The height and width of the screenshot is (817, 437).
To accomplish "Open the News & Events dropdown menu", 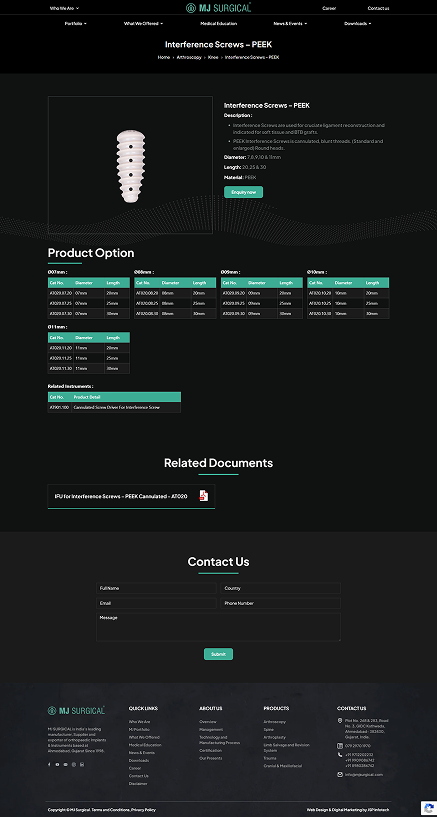I will click(290, 23).
